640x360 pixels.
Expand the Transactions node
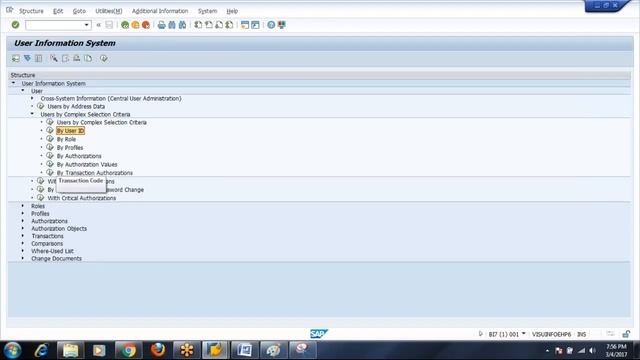pyautogui.click(x=23, y=236)
